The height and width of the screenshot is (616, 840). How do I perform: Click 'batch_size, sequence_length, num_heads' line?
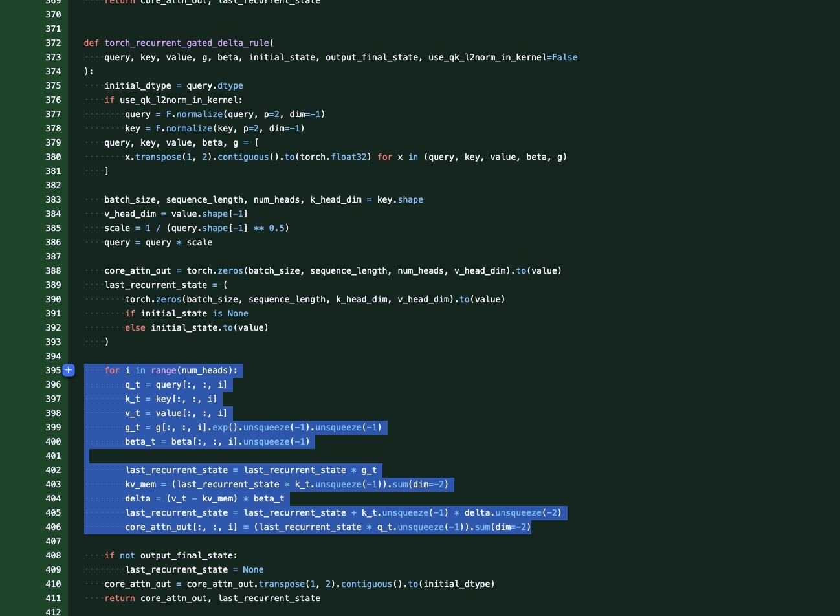point(264,199)
